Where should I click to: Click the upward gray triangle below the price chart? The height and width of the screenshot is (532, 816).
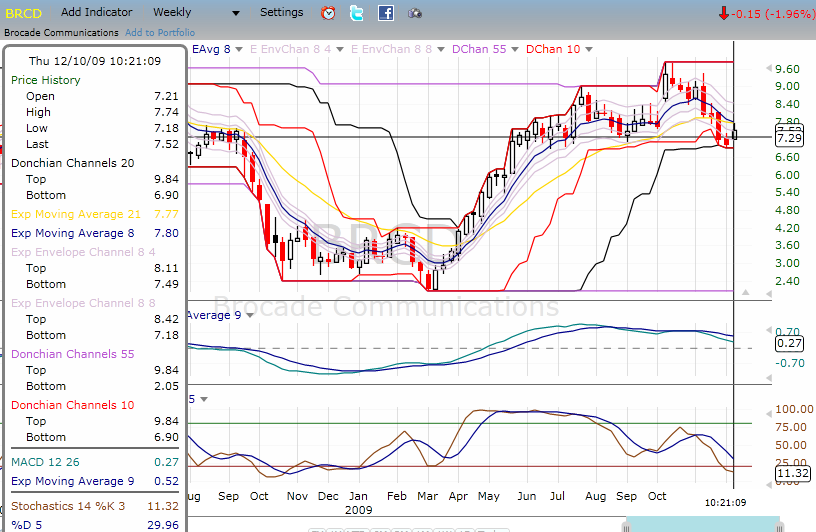pyautogui.click(x=746, y=293)
